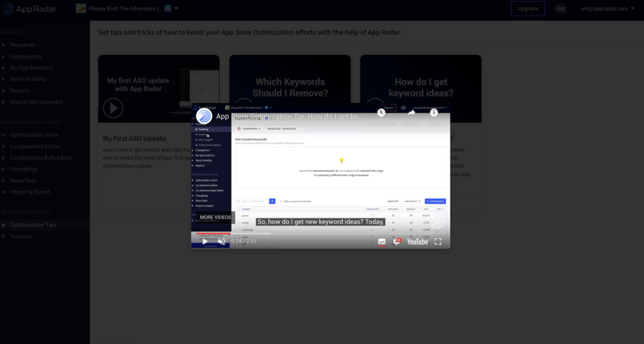The height and width of the screenshot is (344, 644).
Task: Go to My App Analytics
Action: (x=31, y=68)
